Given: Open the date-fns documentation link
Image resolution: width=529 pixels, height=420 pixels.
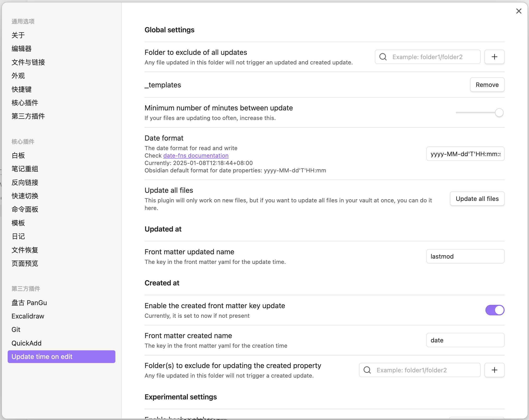Looking at the screenshot, I should pos(196,155).
